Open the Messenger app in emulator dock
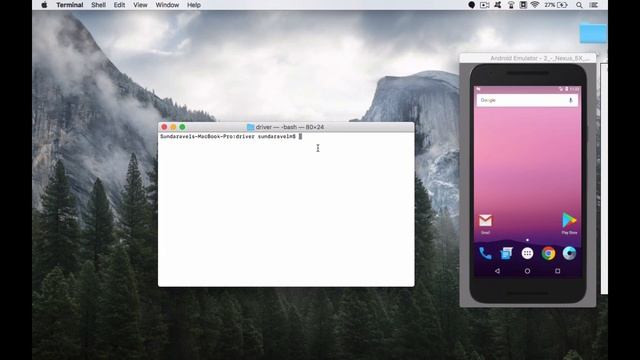The image size is (640, 360). coord(506,253)
